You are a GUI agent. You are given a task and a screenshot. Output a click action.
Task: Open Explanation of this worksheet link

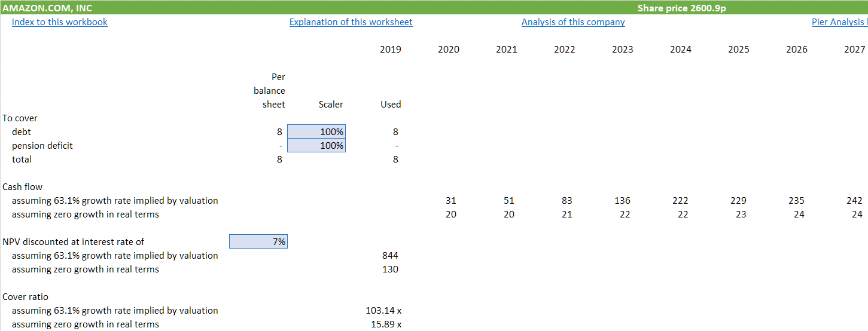click(x=351, y=22)
